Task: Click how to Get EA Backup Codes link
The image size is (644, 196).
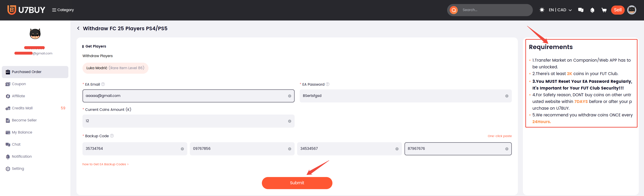Action: click(105, 164)
